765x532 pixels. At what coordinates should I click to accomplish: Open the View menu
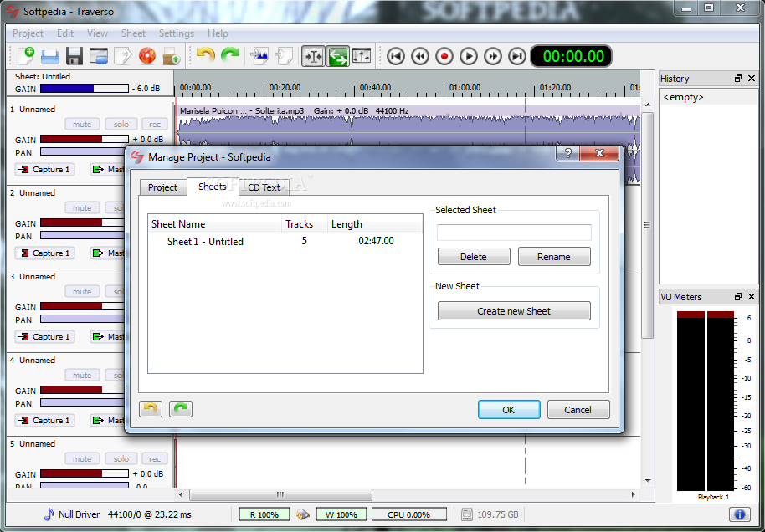97,33
